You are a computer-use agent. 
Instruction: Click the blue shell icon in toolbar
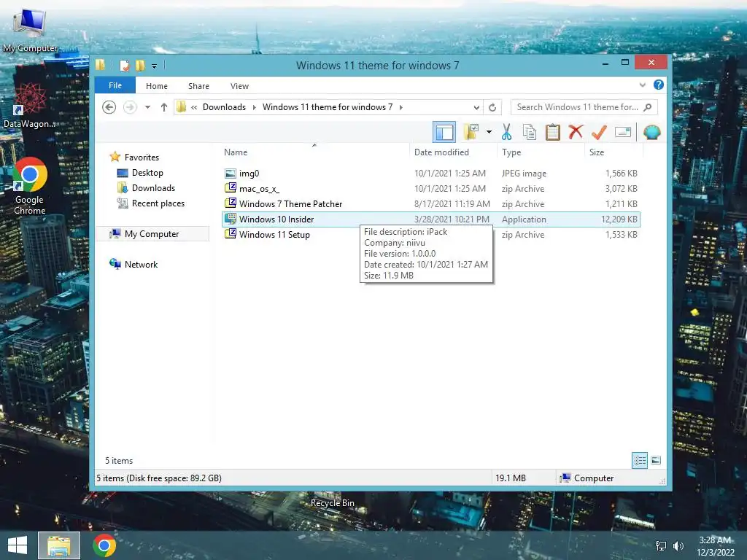[651, 132]
